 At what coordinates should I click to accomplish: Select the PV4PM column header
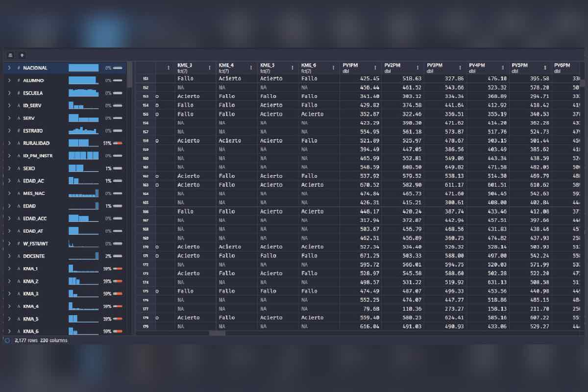(x=477, y=65)
